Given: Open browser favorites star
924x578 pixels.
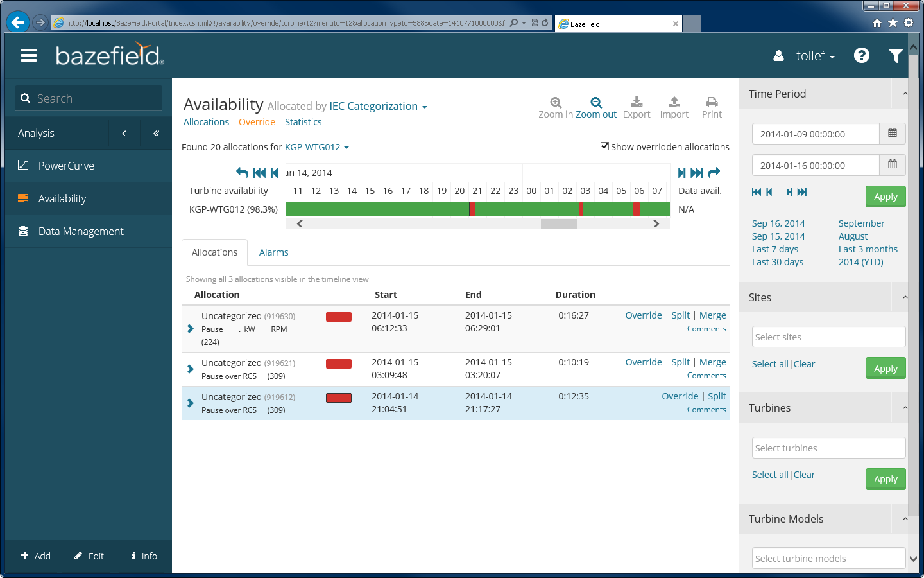Looking at the screenshot, I should [x=893, y=22].
